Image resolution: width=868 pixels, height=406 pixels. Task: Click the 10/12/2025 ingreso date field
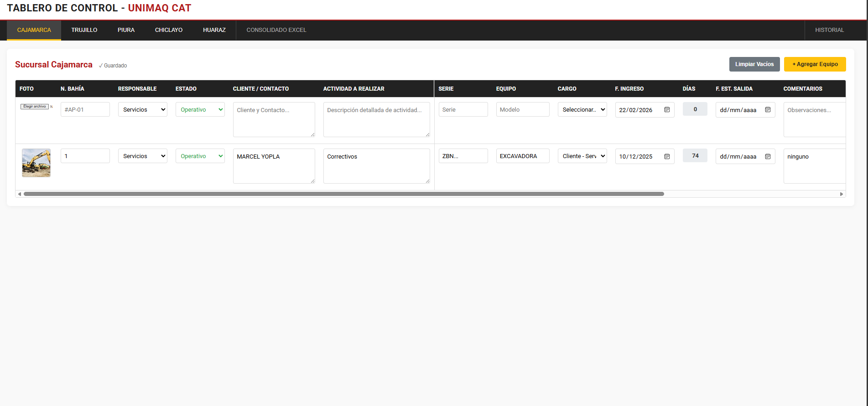[645, 156]
